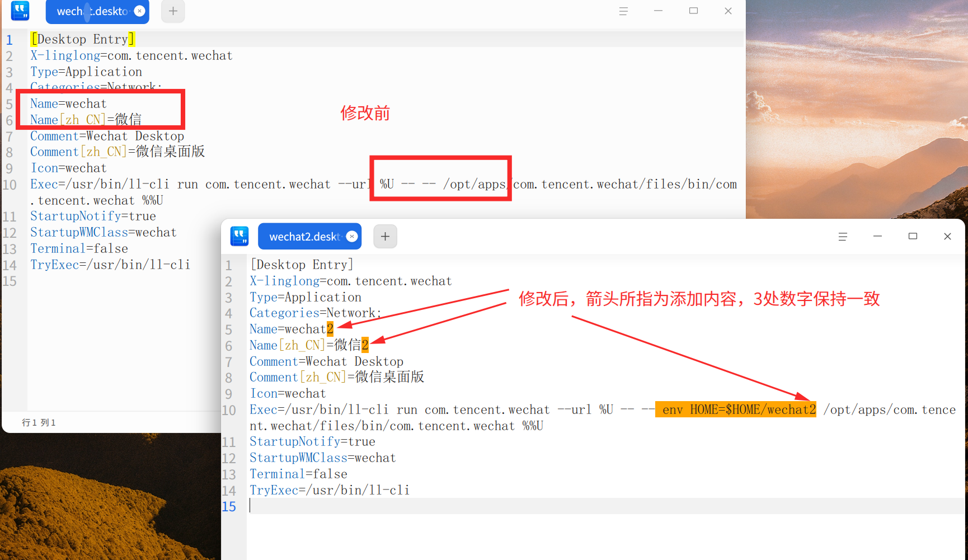This screenshot has width=968, height=560.
Task: Click Name[zh_CN]=微信 line in back window
Action: 86,120
